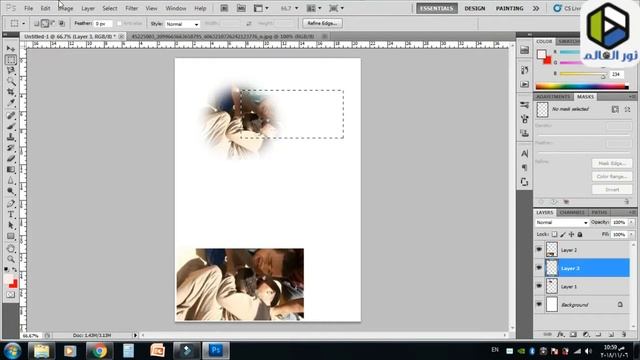
Task: Switch to the Design workspace
Action: 475,8
